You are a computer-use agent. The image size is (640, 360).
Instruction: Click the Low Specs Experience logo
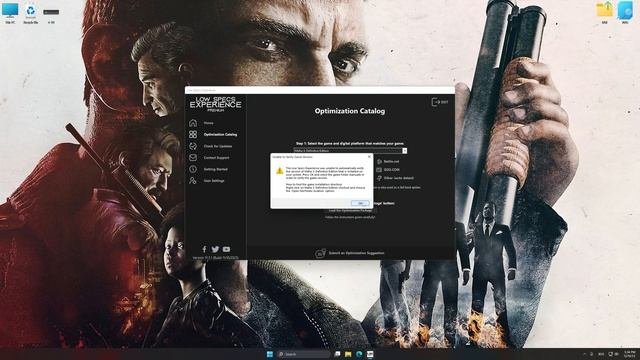coord(216,104)
